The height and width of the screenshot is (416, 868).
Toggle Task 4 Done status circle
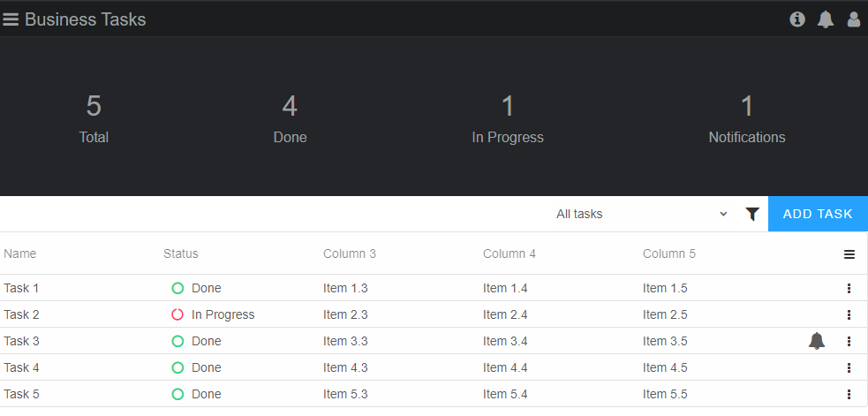(x=177, y=367)
